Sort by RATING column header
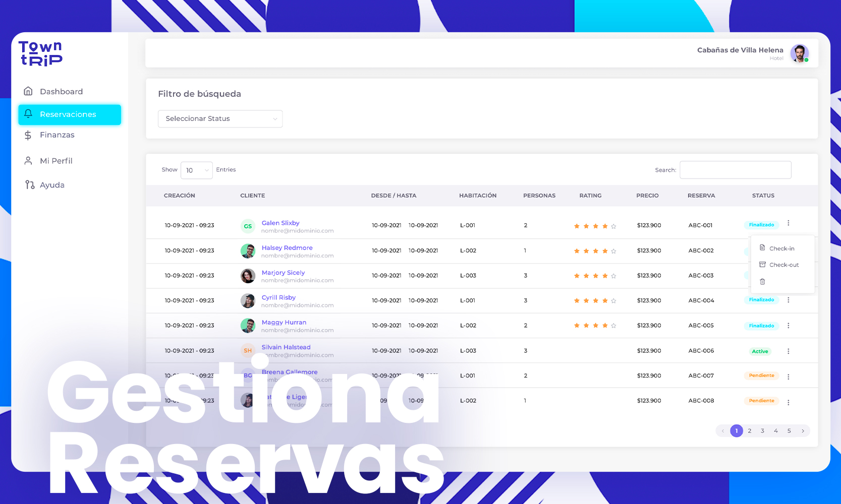Screen dimensions: 841x504 [590, 196]
